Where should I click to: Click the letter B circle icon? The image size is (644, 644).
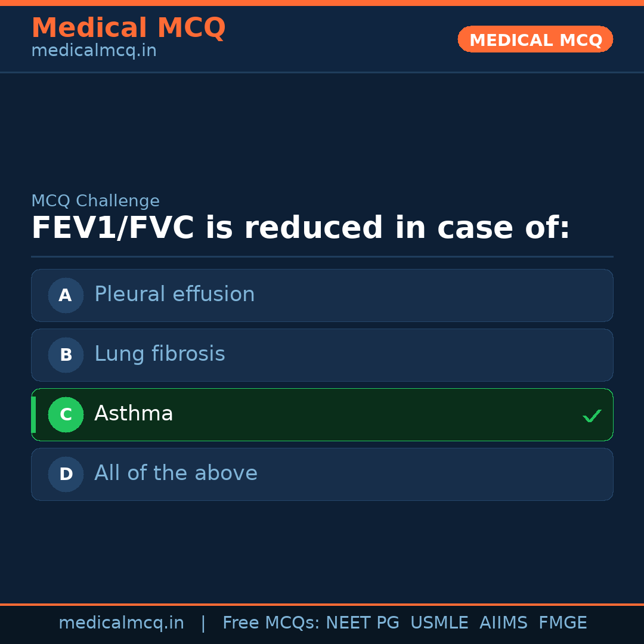(x=66, y=355)
